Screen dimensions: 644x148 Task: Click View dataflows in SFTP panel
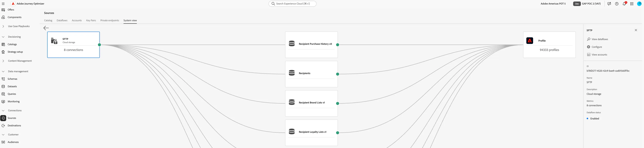coord(598,39)
